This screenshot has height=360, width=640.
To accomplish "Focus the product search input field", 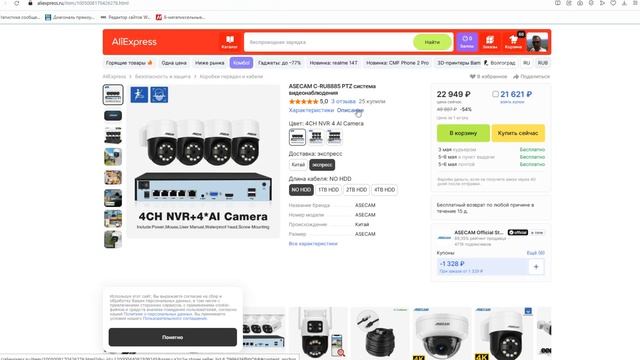I will click(329, 42).
